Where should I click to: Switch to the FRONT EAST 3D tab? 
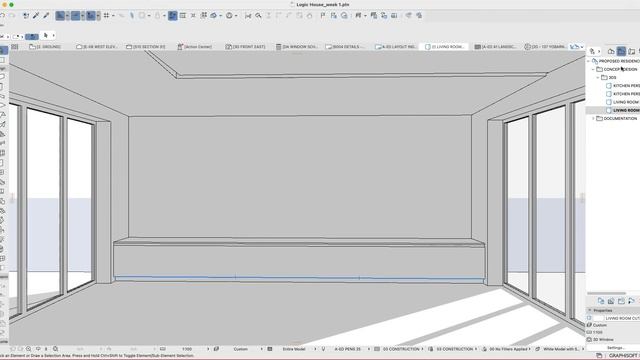point(245,47)
